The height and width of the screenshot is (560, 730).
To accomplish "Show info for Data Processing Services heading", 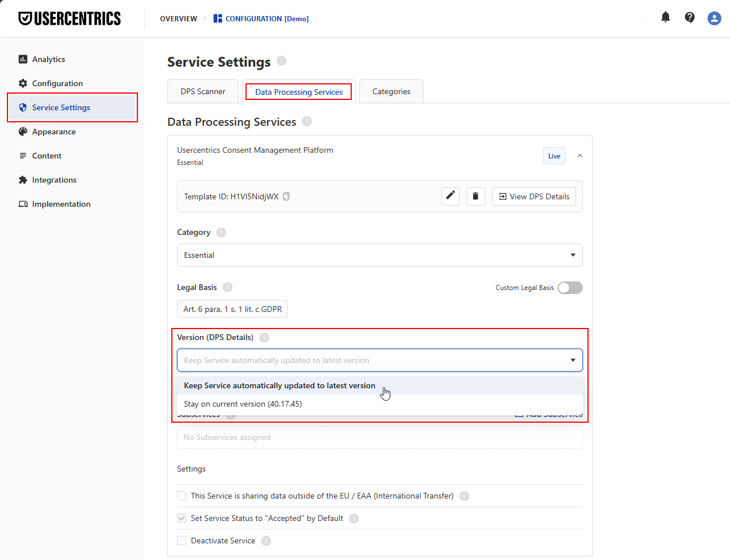I will [x=307, y=121].
